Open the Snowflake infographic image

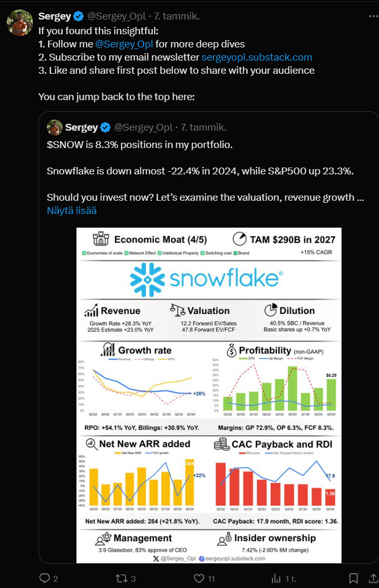pos(209,395)
